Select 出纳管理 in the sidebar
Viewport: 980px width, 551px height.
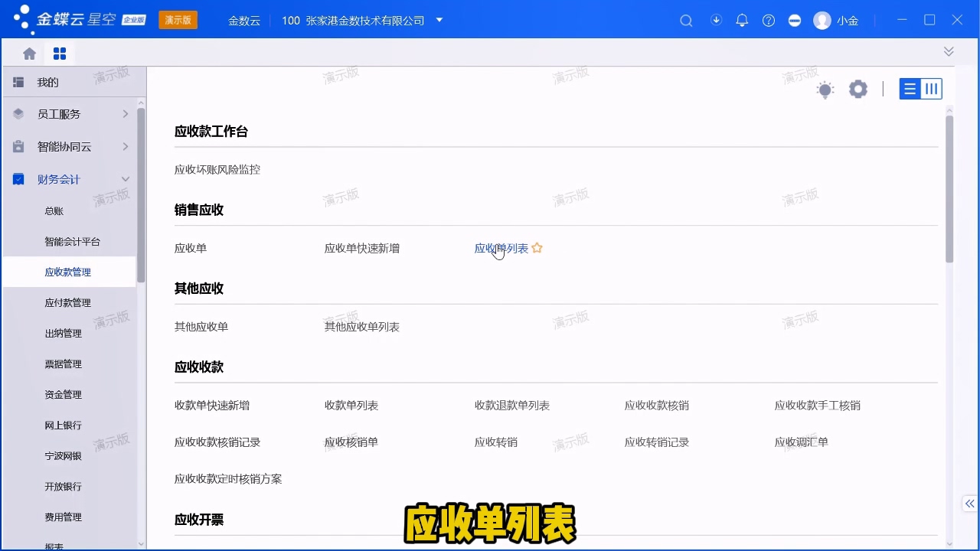(63, 334)
